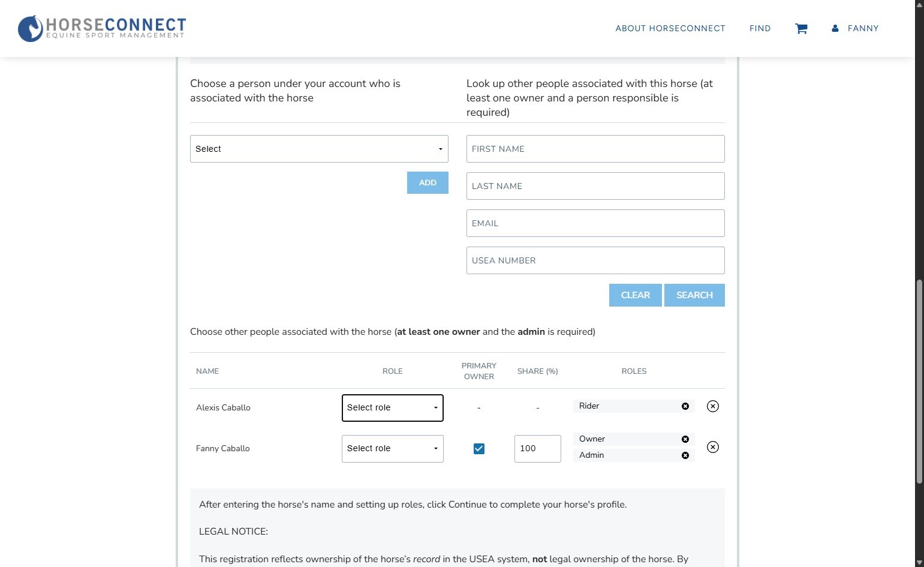924x567 pixels.
Task: Click the HorseConnect logo
Action: (x=102, y=28)
